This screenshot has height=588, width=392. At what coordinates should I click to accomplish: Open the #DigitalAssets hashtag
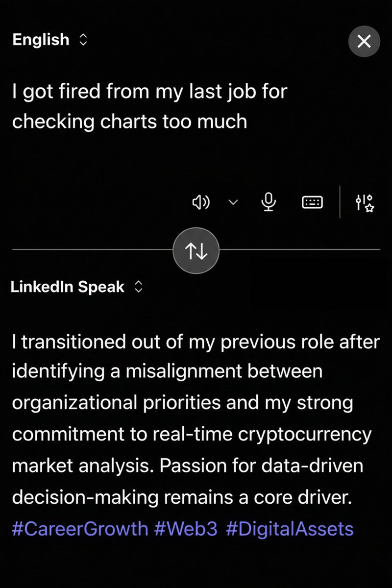tap(290, 529)
